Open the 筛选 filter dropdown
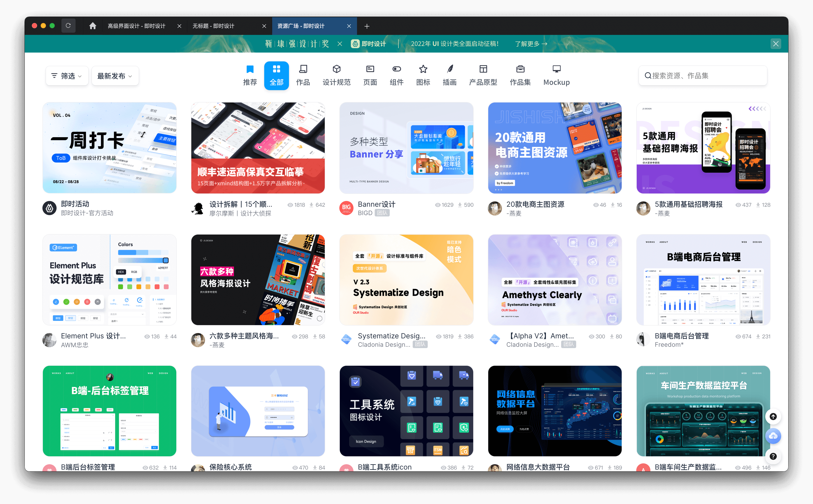813x504 pixels. tap(67, 76)
